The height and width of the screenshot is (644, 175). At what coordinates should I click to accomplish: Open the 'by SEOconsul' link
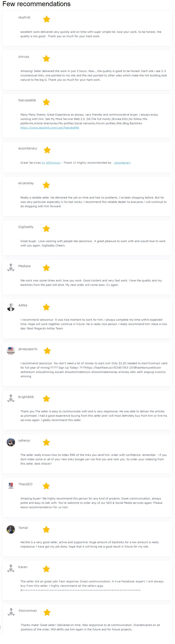click(x=51, y=163)
